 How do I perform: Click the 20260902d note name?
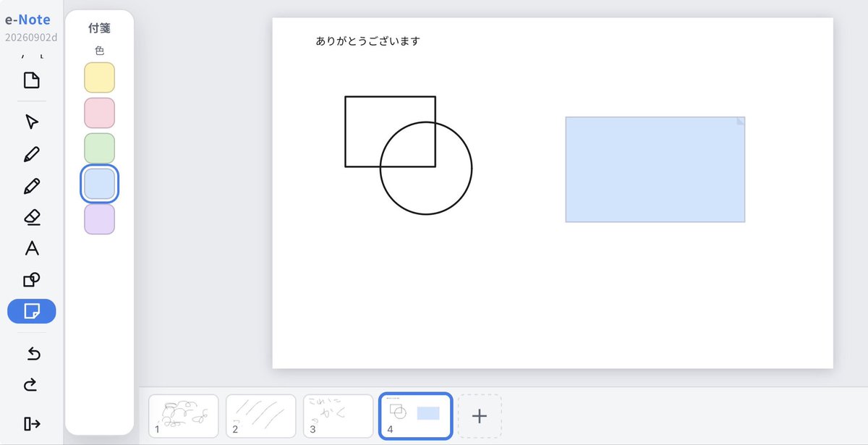(31, 37)
